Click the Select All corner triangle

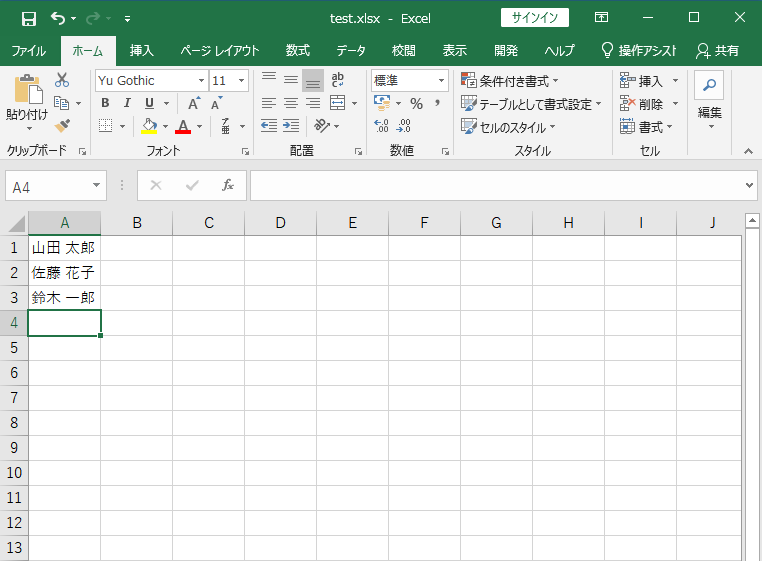[15, 224]
